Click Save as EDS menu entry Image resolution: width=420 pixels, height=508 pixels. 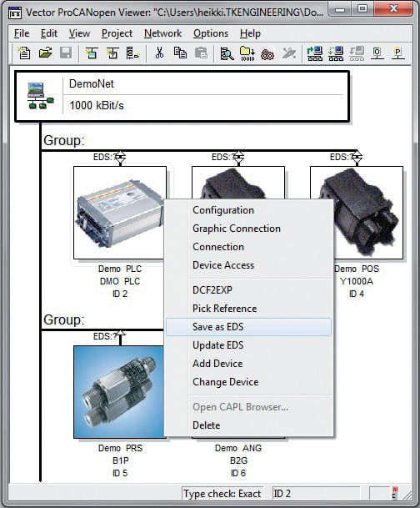[248, 327]
